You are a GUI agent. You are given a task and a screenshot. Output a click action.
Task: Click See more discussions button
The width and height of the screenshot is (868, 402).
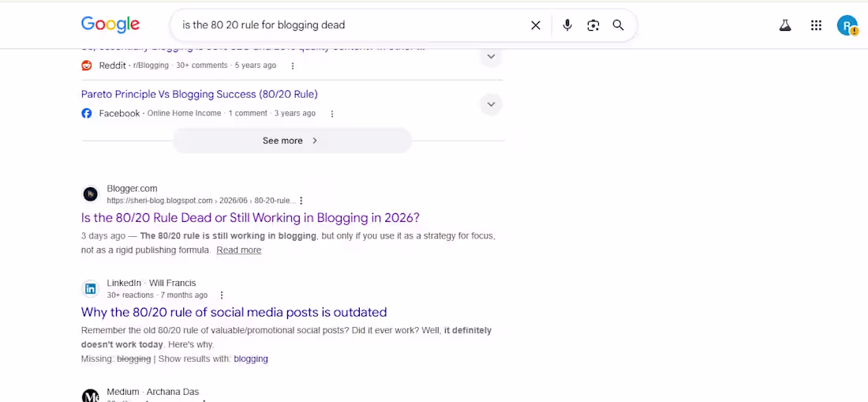click(x=292, y=141)
